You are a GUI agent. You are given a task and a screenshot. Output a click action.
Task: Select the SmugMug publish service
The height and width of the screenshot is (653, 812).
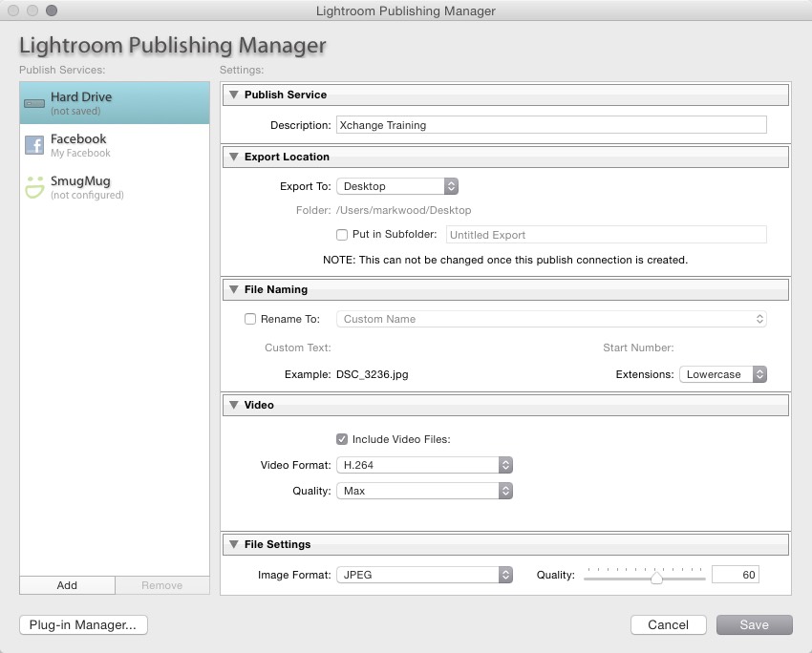pos(115,187)
